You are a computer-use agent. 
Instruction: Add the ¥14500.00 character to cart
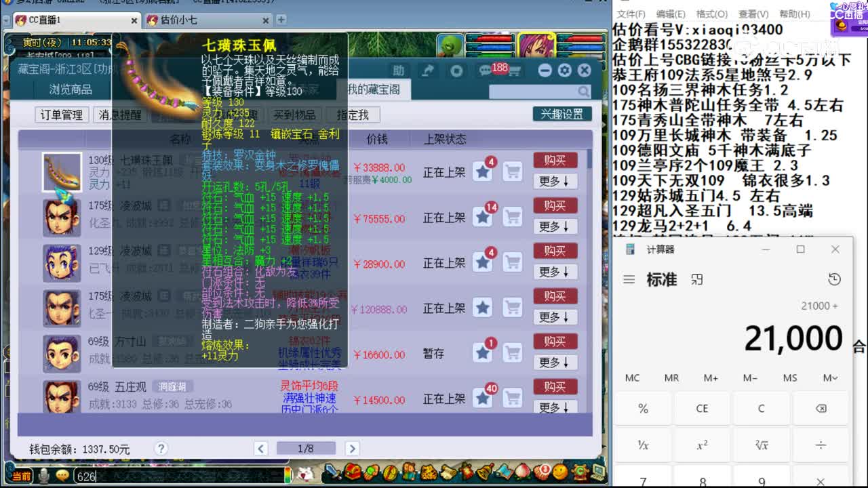(513, 399)
